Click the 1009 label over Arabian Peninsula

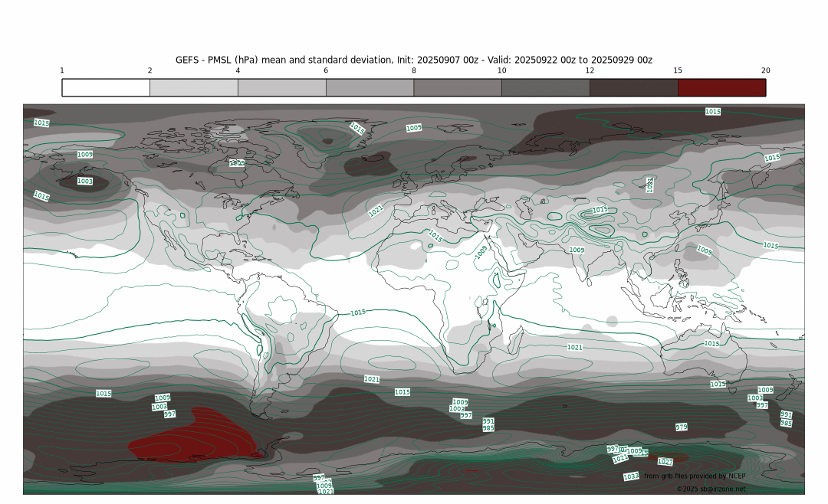click(x=481, y=250)
